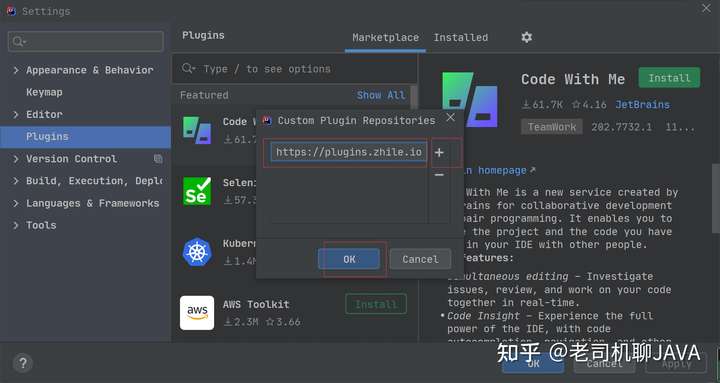This screenshot has width=720, height=383.
Task: Expand Appearance & Behavior settings
Action: tap(16, 70)
